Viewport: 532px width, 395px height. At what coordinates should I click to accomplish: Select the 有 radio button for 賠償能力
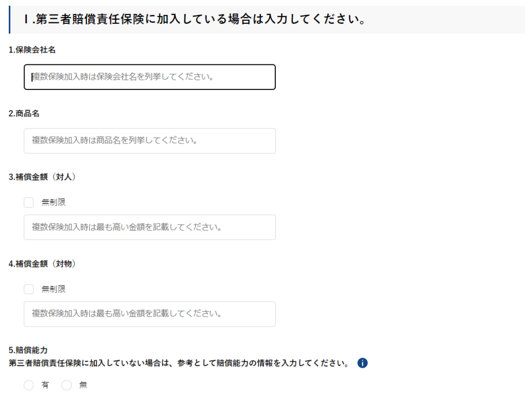pyautogui.click(x=29, y=385)
